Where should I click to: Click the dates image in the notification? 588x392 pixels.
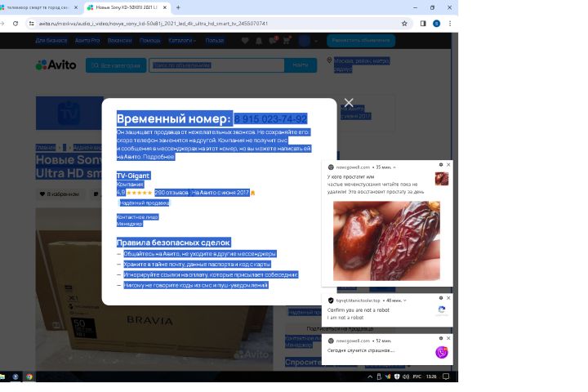(386, 241)
